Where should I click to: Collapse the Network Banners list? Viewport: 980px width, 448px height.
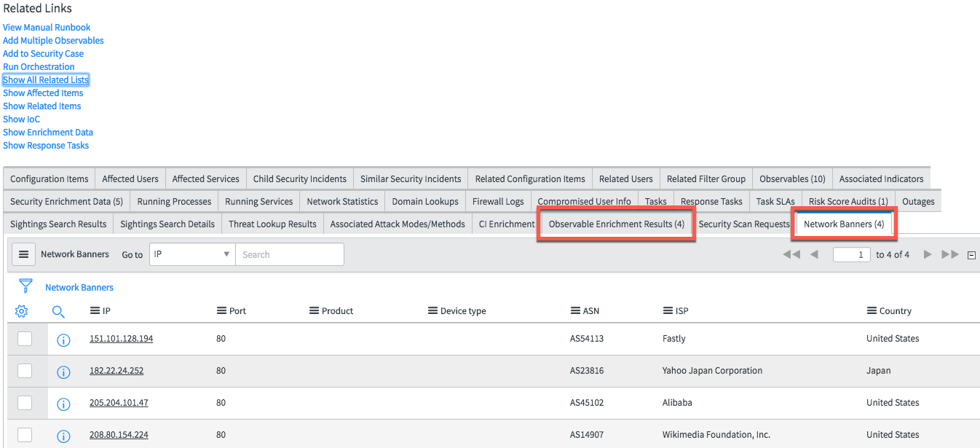[x=971, y=255]
